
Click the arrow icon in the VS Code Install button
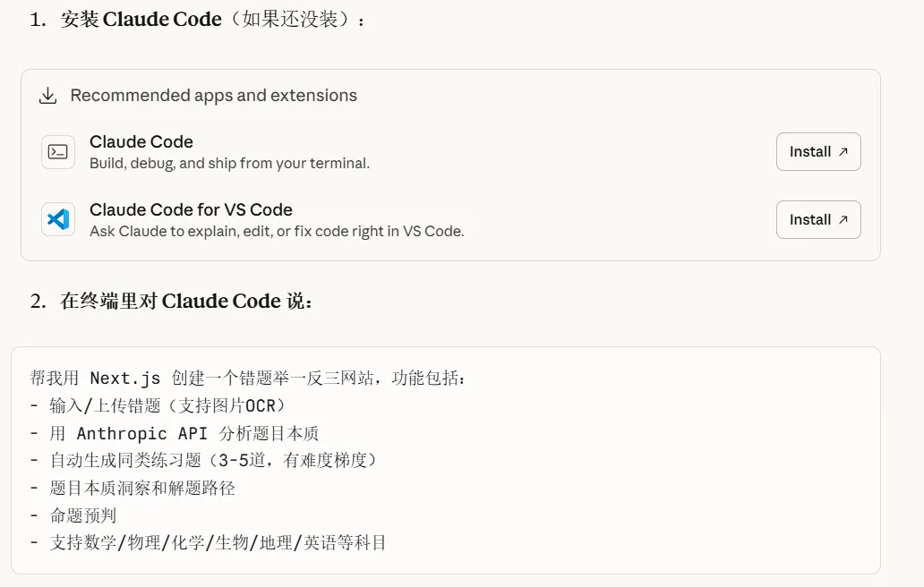pyautogui.click(x=843, y=220)
